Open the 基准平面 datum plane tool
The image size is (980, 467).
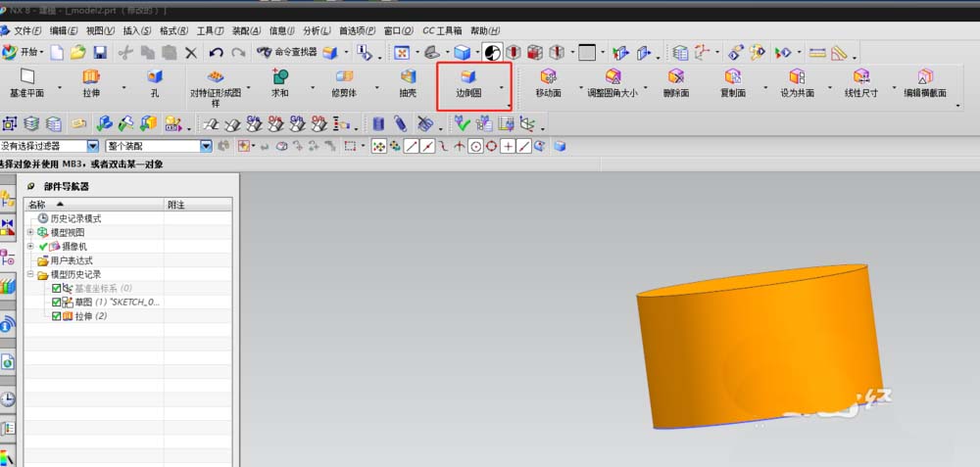[x=26, y=84]
